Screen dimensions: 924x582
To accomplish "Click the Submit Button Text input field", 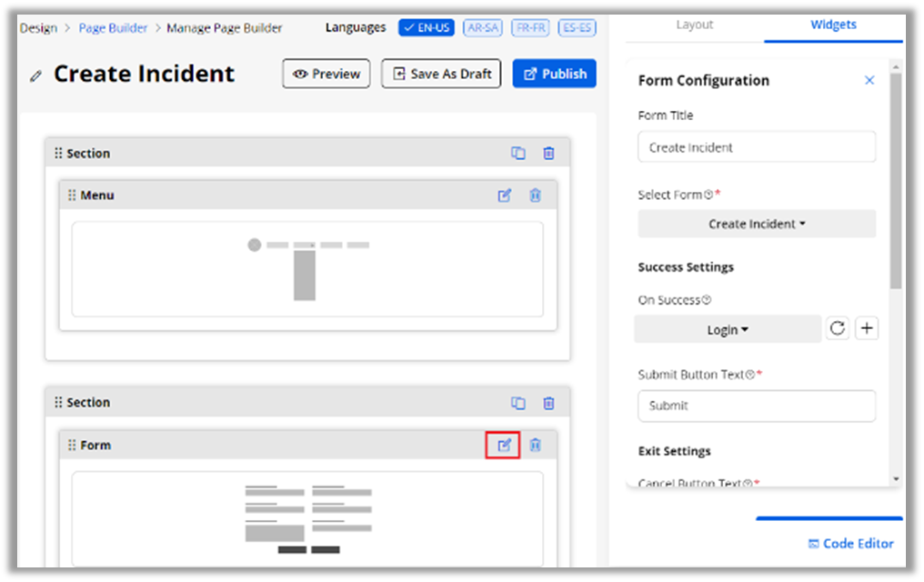I will [x=757, y=406].
